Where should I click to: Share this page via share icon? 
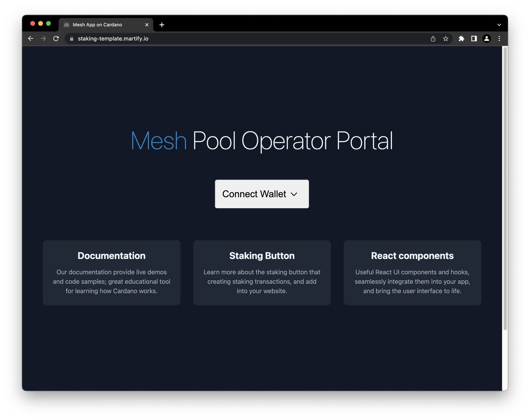(433, 39)
